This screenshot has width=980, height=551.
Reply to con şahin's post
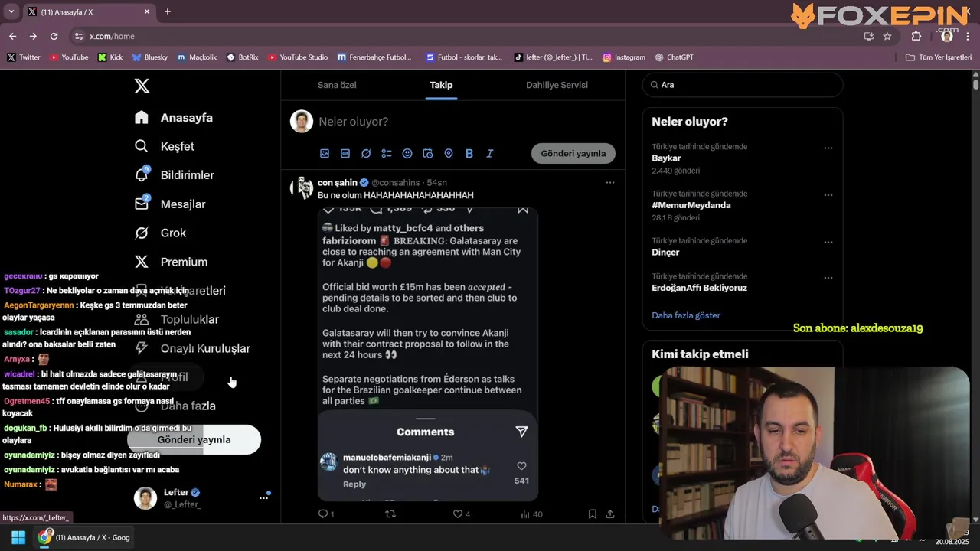click(323, 514)
